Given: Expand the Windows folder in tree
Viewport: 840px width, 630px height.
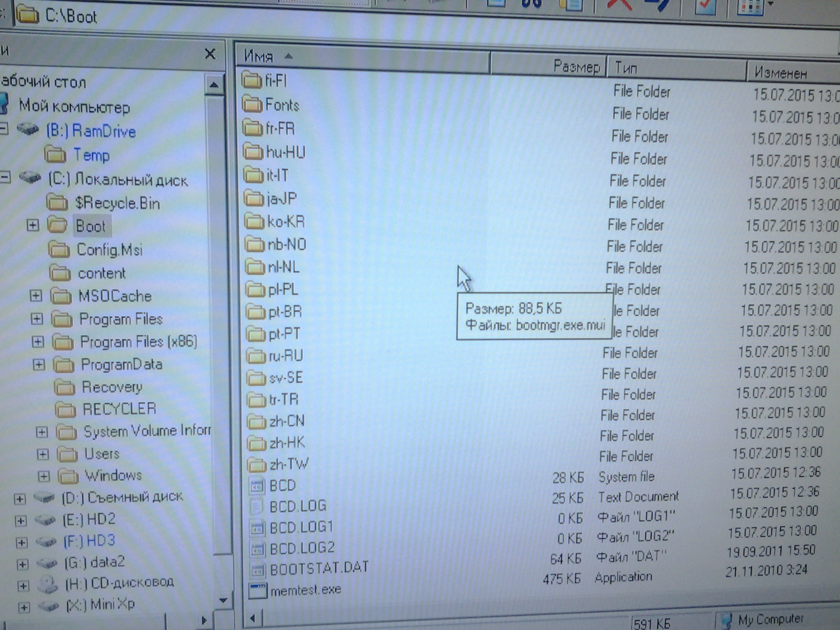Looking at the screenshot, I should [43, 476].
